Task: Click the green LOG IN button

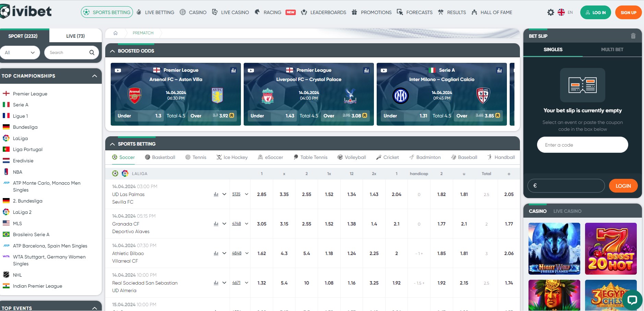Action: [x=595, y=12]
